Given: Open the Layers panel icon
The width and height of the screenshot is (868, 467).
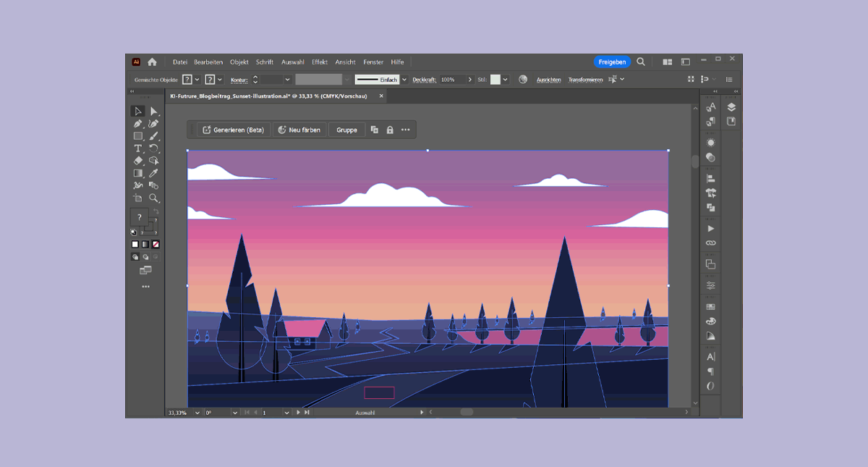Looking at the screenshot, I should (x=731, y=107).
